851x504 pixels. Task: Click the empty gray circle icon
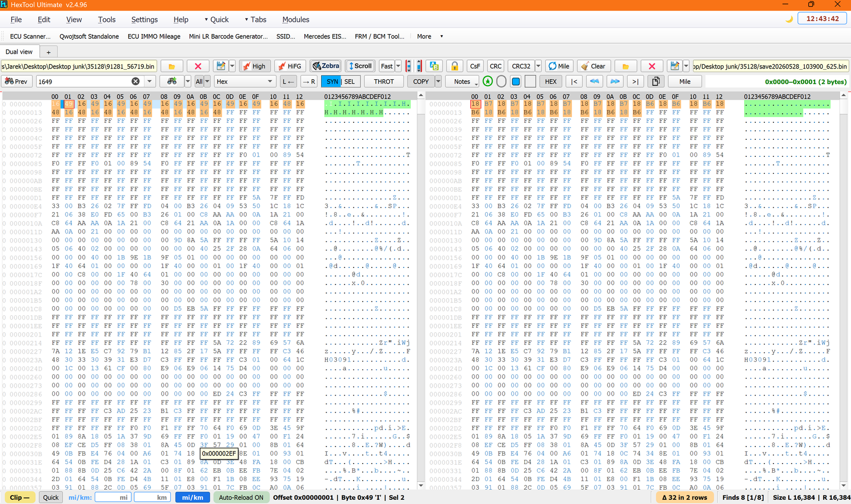click(501, 81)
